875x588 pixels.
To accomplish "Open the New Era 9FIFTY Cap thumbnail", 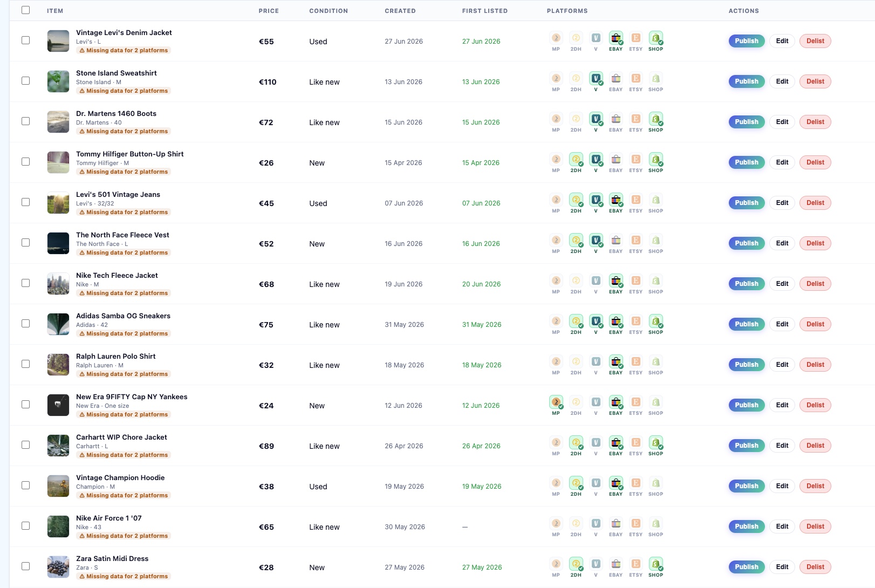I will tap(58, 405).
